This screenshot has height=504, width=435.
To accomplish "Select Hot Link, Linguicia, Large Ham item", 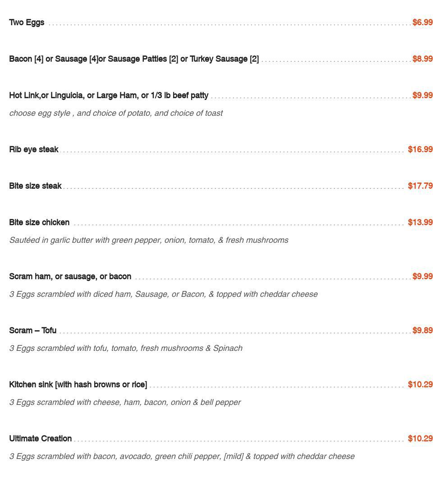I will point(109,95).
